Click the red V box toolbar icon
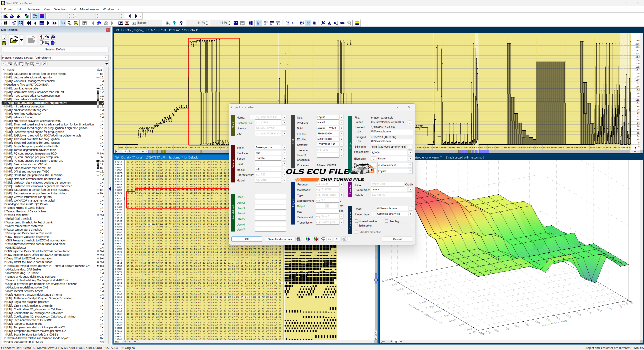The image size is (644, 350). click(127, 23)
